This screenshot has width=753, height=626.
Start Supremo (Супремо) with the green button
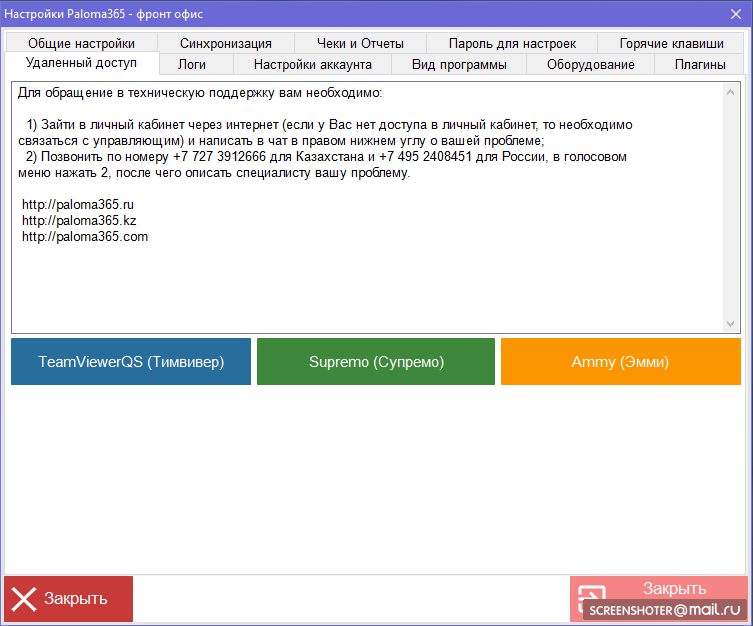[x=376, y=361]
